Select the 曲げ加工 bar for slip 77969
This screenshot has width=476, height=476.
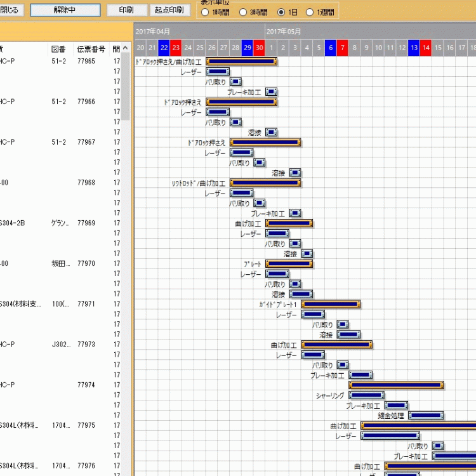pos(289,223)
